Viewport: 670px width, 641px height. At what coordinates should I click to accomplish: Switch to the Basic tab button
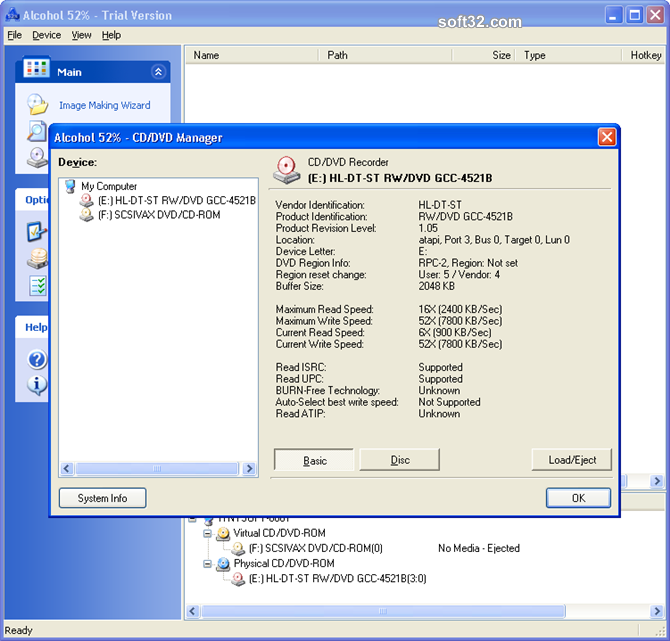[x=314, y=460]
